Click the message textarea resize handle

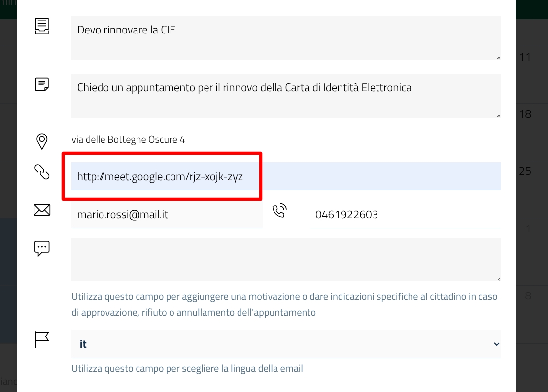point(498,279)
